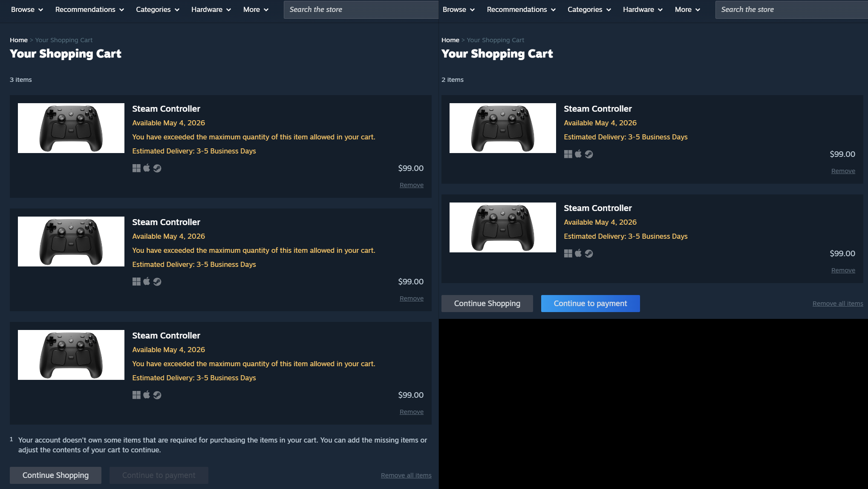Image resolution: width=868 pixels, height=489 pixels.
Task: Click Remove all items in right cart
Action: coord(838,304)
